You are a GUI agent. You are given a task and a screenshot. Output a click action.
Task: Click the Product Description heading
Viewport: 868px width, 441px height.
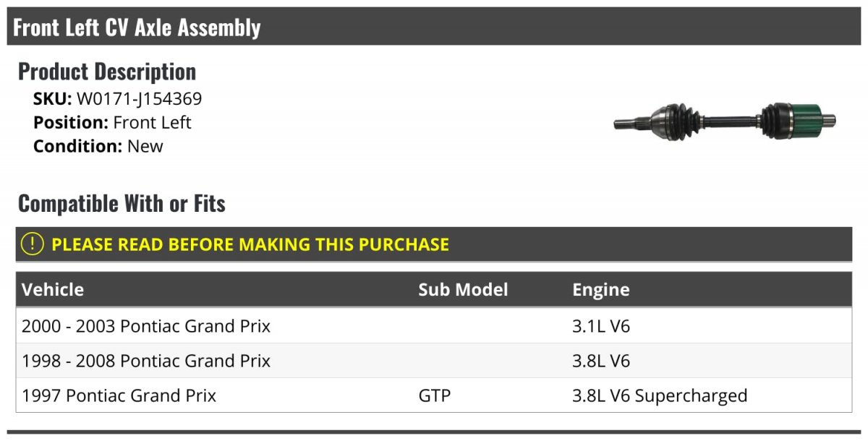tap(107, 71)
